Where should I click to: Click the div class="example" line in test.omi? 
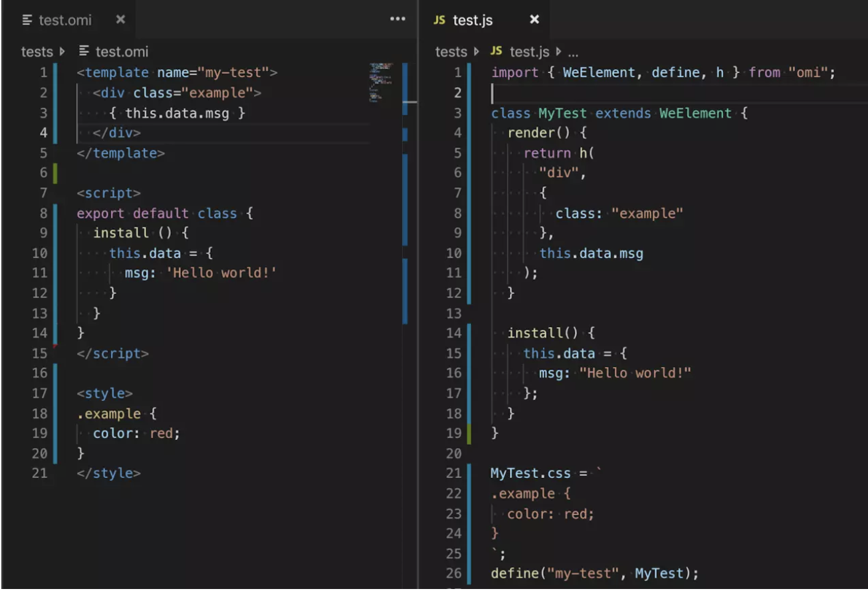(x=177, y=92)
